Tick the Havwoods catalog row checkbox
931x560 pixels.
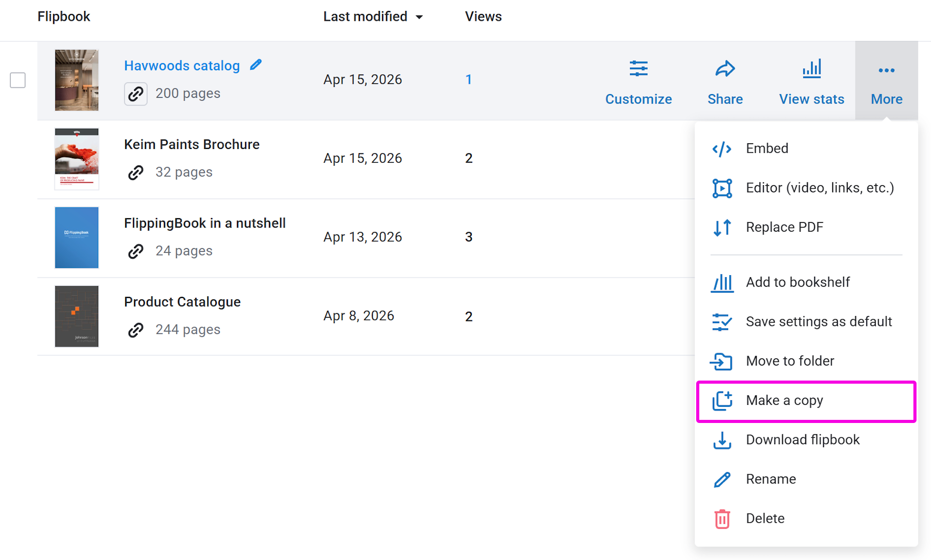[18, 80]
